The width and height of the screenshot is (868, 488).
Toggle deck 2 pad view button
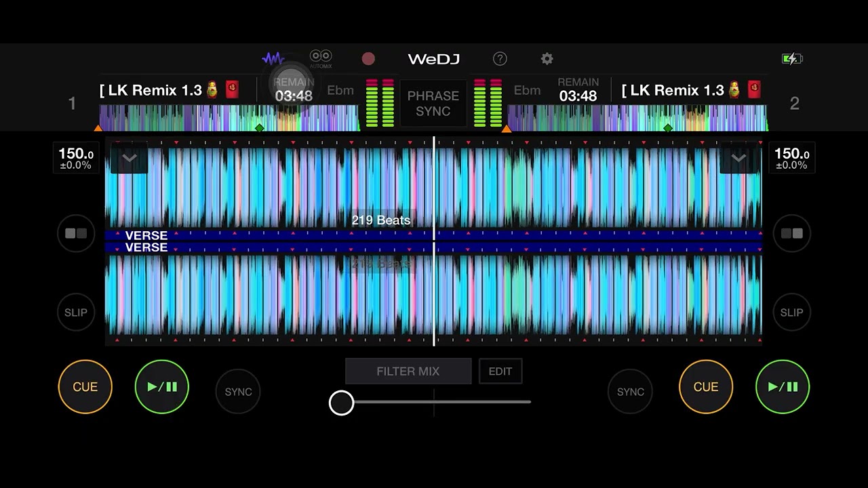point(792,233)
